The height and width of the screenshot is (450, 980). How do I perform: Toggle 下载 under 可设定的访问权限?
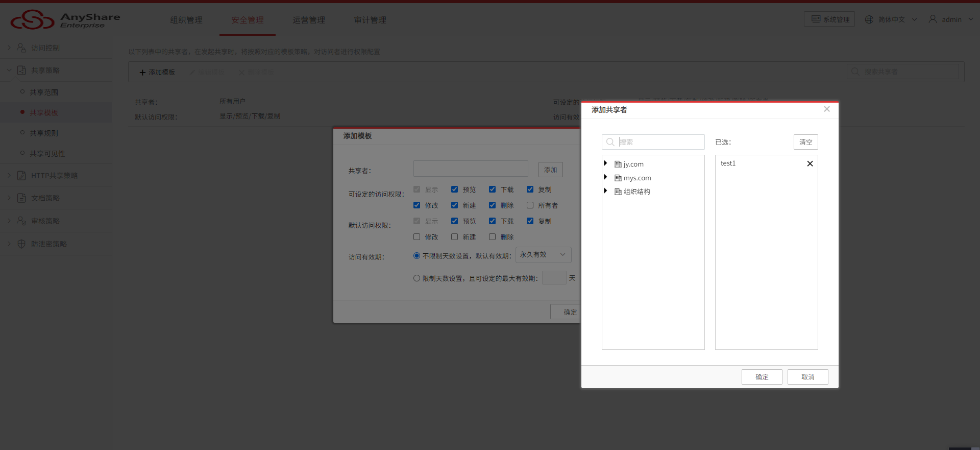point(492,190)
